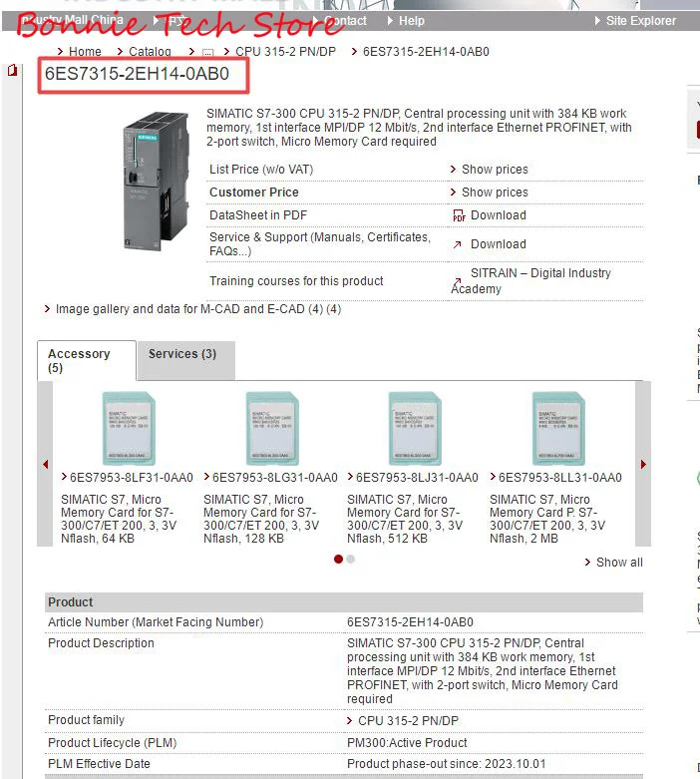Screen dimensions: 700x779
Task: Click the PM300:Active Product lifecycle value
Action: pos(407,743)
